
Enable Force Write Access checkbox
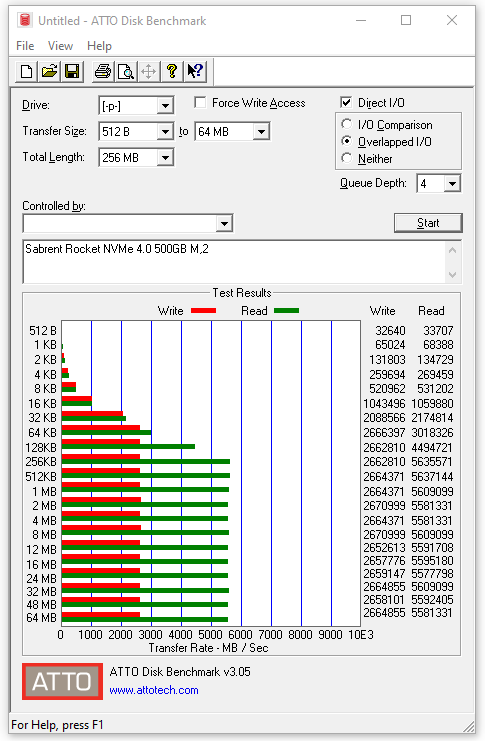(x=200, y=103)
